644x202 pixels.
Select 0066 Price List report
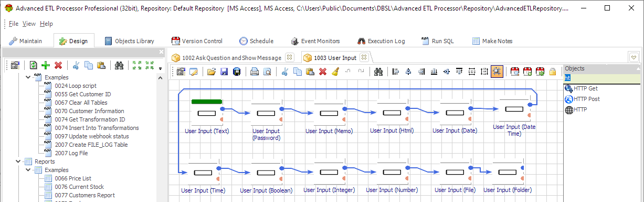72,178
